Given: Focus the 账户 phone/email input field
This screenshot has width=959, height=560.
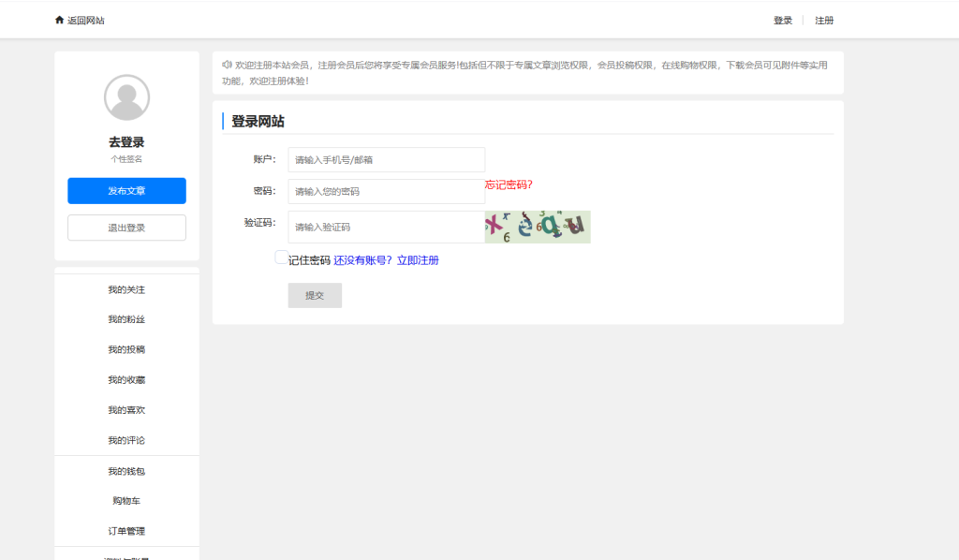Looking at the screenshot, I should (x=387, y=159).
